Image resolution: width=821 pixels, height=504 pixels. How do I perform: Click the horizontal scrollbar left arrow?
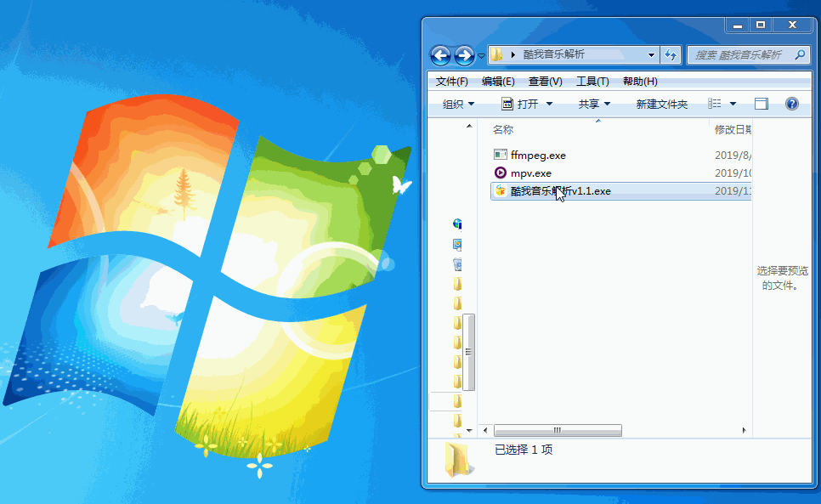click(x=485, y=430)
